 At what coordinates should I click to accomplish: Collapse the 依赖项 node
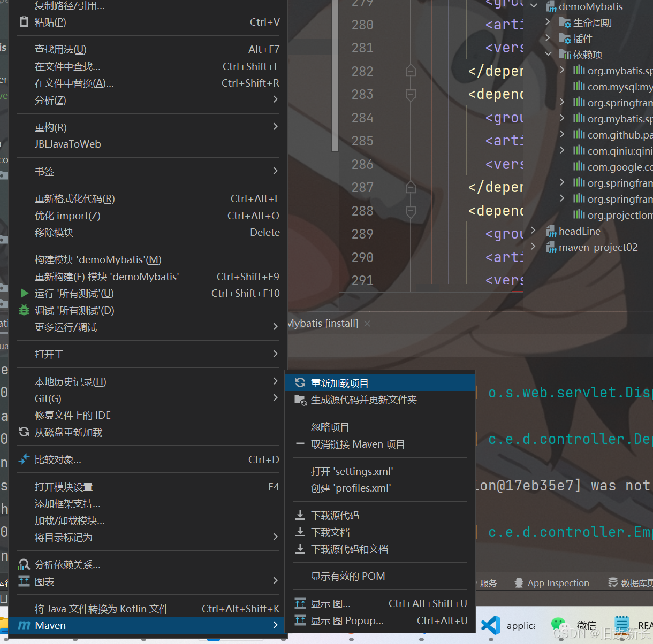(549, 54)
